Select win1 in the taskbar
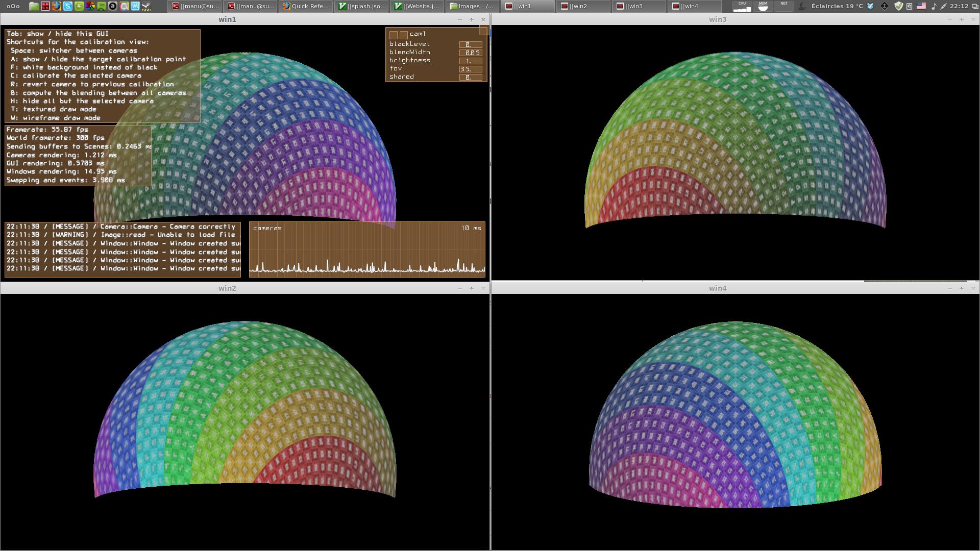The height and width of the screenshot is (551, 980). point(529,6)
